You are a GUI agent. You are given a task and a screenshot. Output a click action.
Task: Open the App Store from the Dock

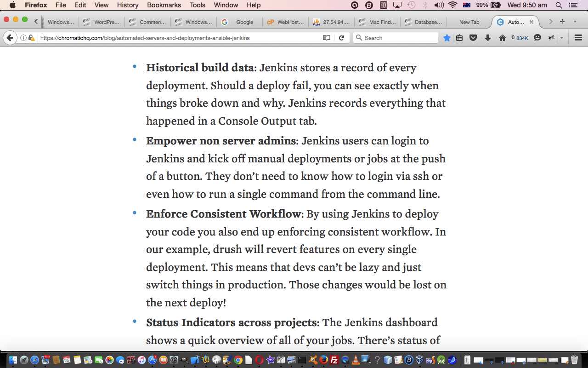(152, 360)
